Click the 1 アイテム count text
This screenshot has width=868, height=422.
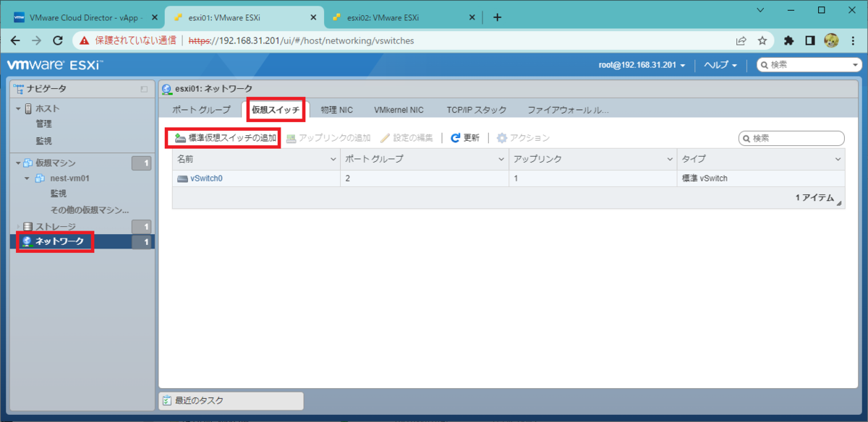[815, 198]
